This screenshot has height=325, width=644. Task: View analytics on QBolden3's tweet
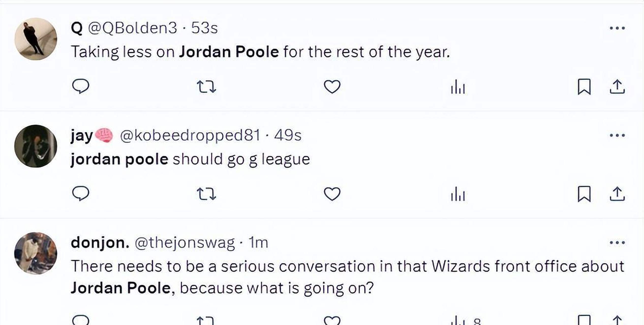[458, 87]
